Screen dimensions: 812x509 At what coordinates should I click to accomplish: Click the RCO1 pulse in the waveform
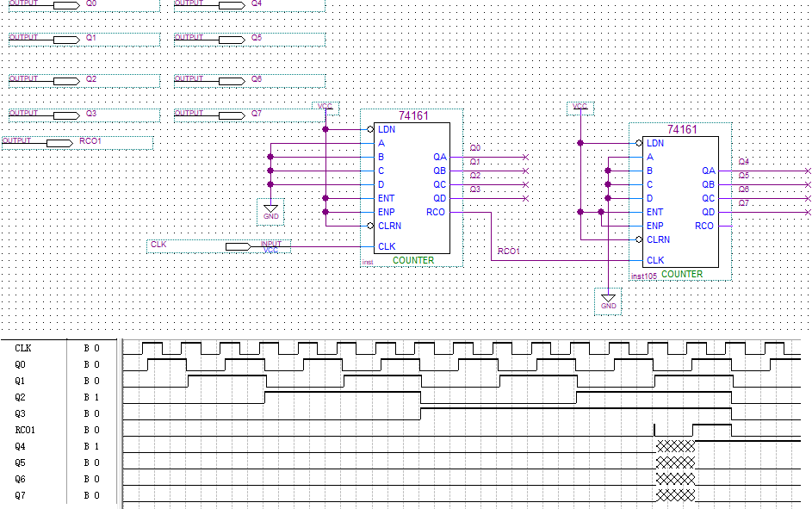click(712, 431)
